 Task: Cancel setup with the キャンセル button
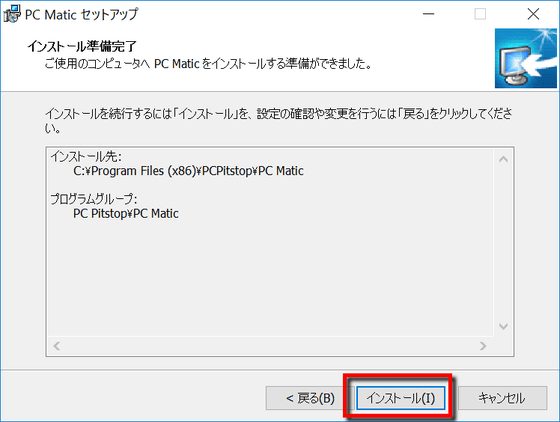point(502,398)
